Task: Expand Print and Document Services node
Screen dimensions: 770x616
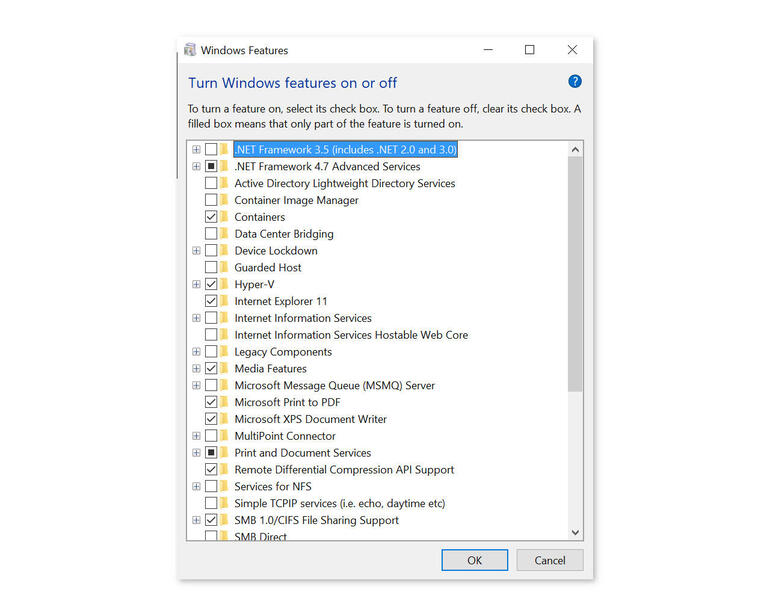Action: point(196,452)
